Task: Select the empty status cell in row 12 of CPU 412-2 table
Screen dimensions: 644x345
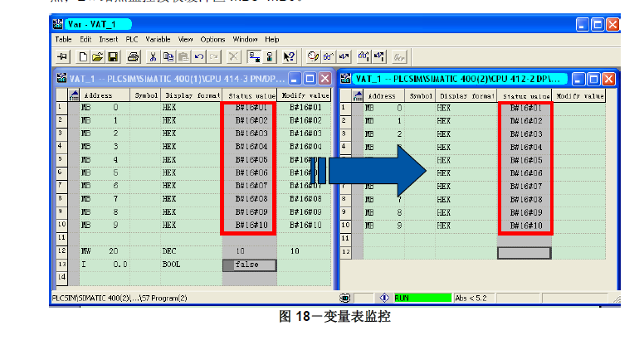Action: [524, 253]
